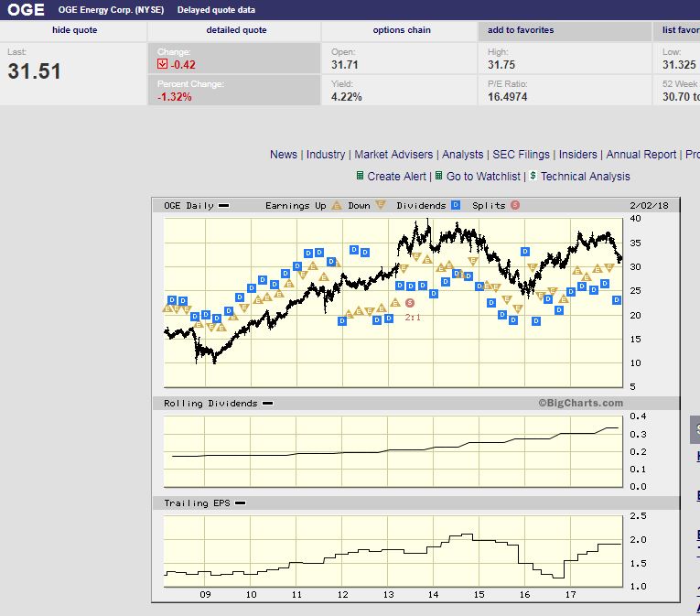Click the Splits legend S icon

tap(515, 205)
